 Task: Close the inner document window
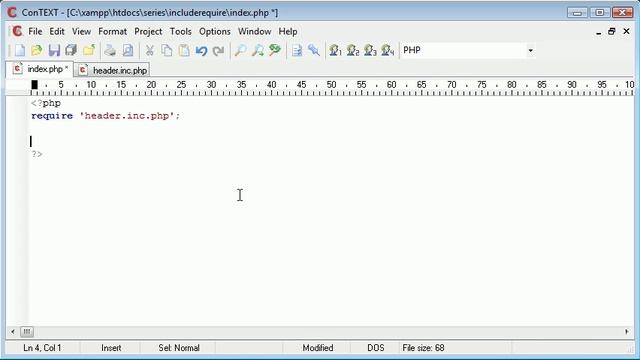626,31
